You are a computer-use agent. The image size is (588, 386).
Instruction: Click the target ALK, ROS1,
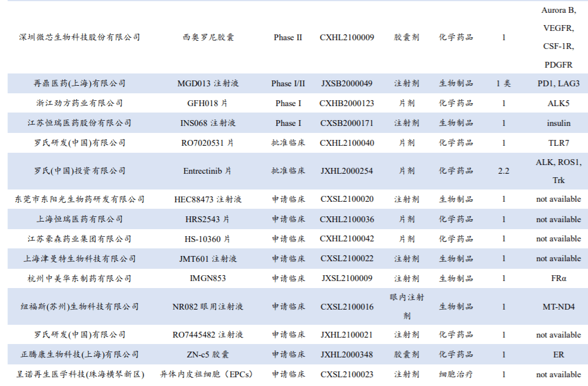coord(558,162)
